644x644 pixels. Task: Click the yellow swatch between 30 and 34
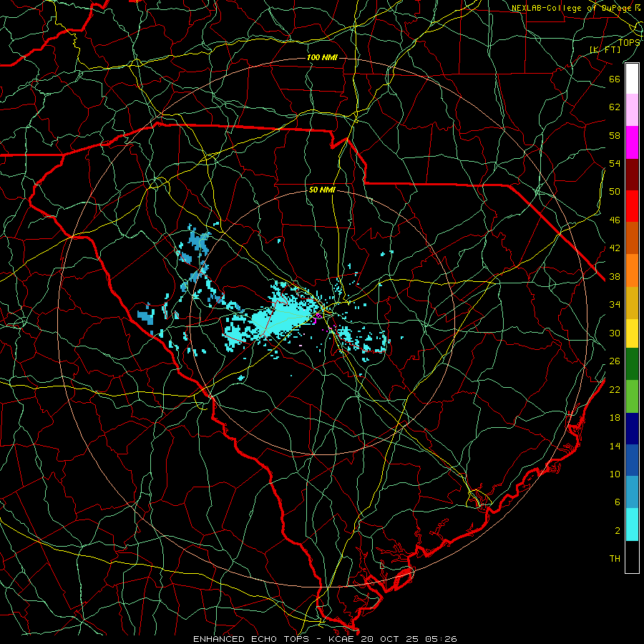pos(632,333)
